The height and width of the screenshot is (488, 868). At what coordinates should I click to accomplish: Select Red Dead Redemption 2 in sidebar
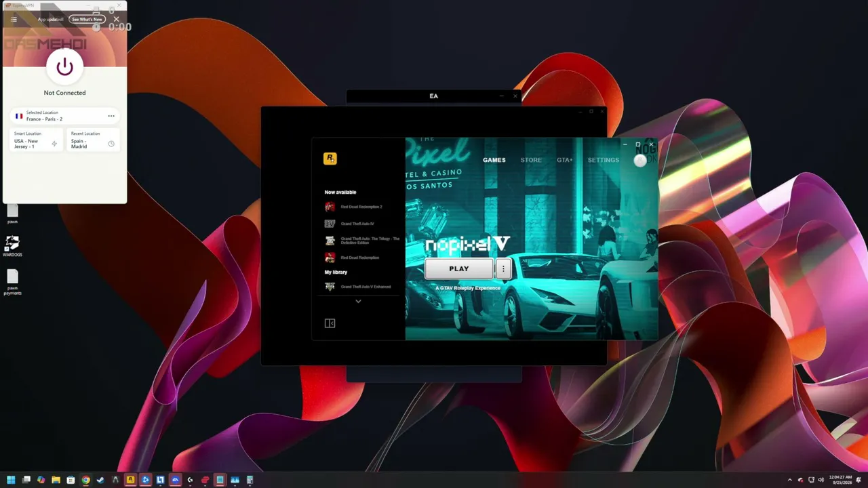pyautogui.click(x=361, y=207)
